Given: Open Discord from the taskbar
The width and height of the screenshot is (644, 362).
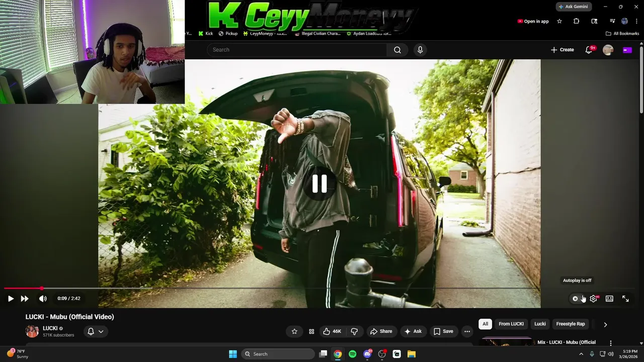Looking at the screenshot, I should (367, 354).
